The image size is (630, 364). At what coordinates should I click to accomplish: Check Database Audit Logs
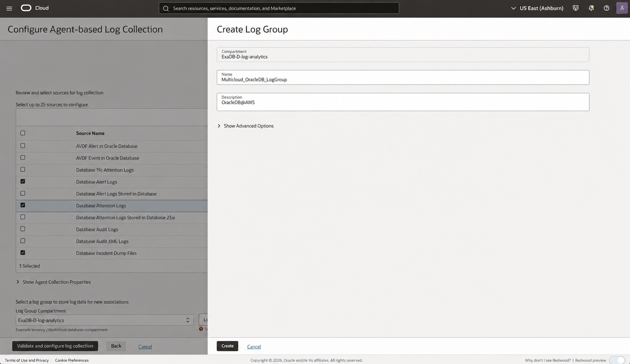[23, 229]
